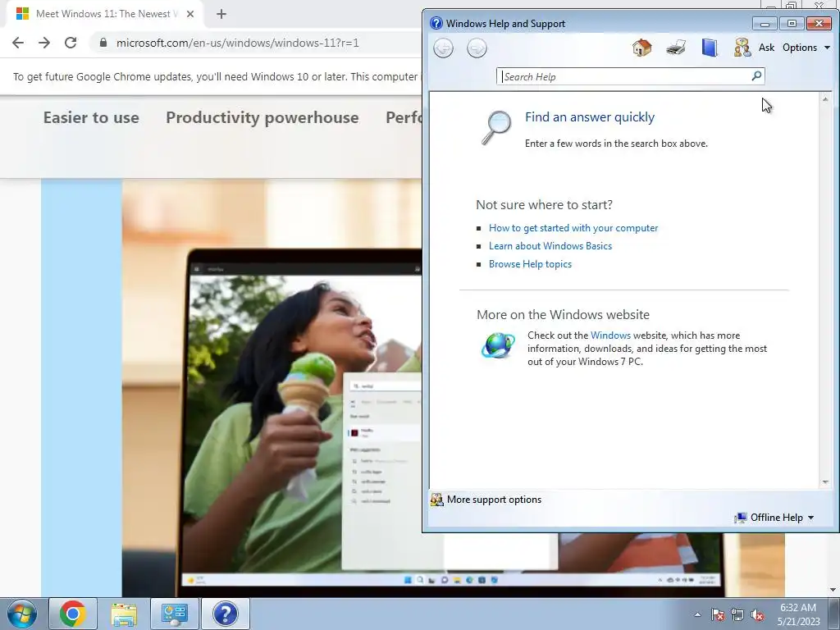Maximize the Help and Support window
840x630 pixels.
[x=792, y=24]
